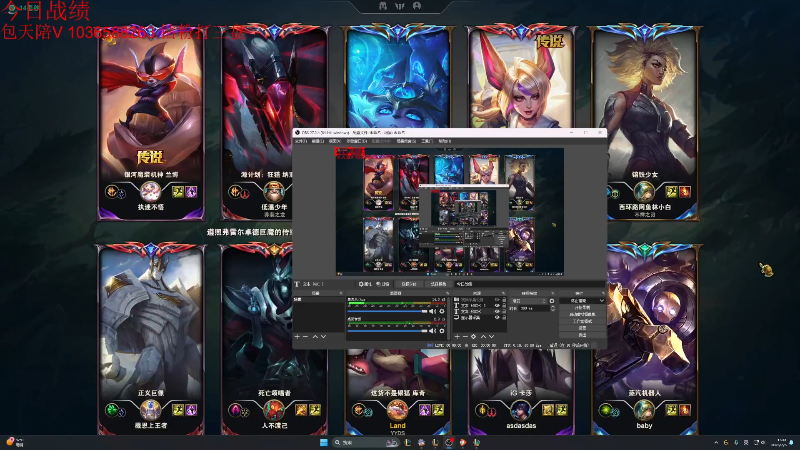This screenshot has height=450, width=800.
Task: Pop out the Sources dock icon
Action: (503, 293)
